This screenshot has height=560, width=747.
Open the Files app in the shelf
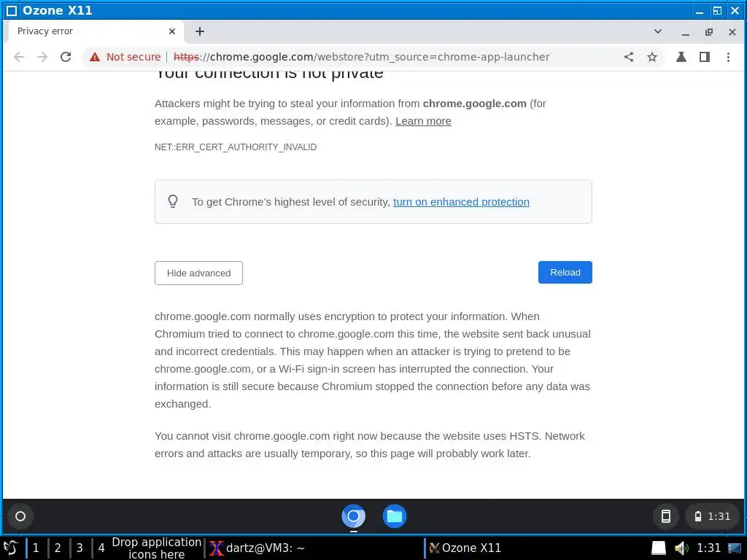pos(395,516)
